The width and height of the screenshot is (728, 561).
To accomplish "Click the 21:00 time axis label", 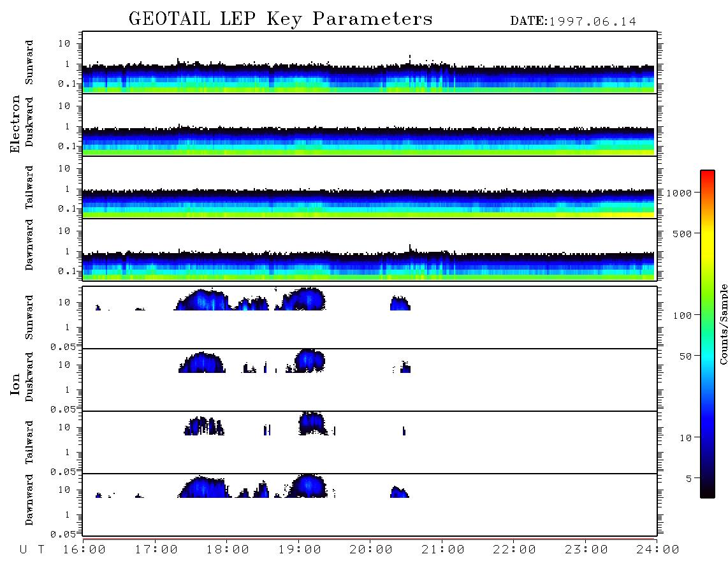I will (x=444, y=550).
